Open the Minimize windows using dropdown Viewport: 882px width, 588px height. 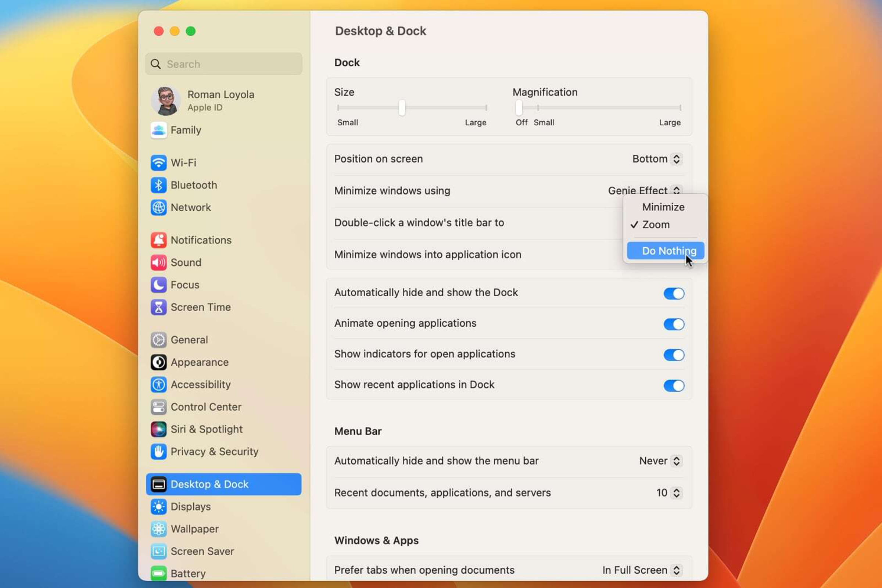point(643,190)
